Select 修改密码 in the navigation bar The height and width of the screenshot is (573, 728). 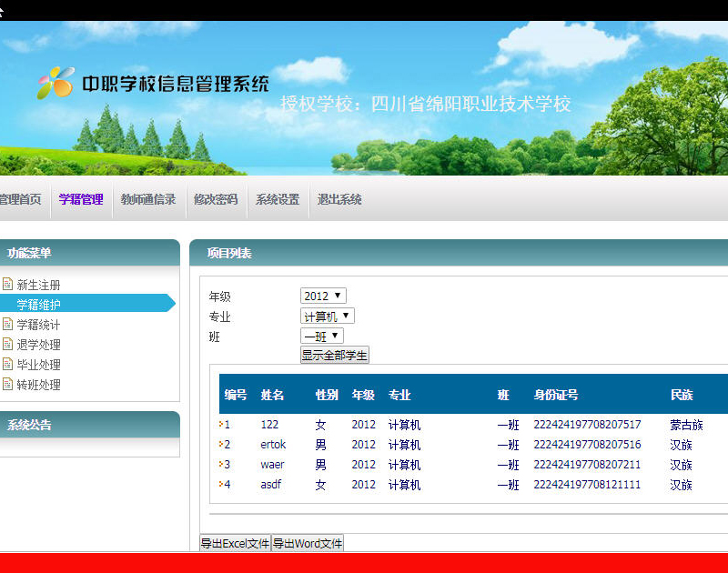(216, 200)
